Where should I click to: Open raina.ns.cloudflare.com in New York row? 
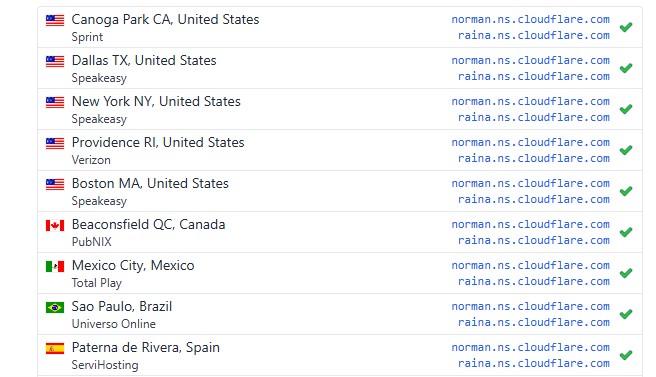(534, 117)
